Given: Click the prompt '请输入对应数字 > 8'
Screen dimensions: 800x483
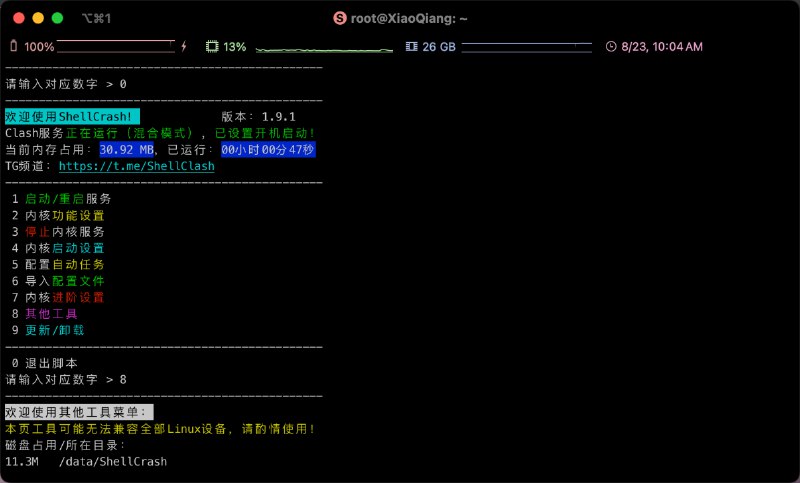Looking at the screenshot, I should coord(66,379).
